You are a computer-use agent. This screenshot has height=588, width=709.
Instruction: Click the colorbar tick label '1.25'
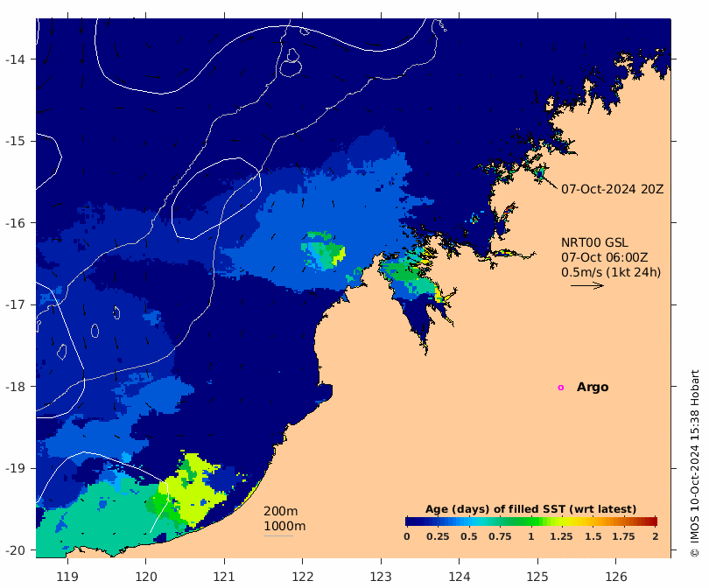561,536
